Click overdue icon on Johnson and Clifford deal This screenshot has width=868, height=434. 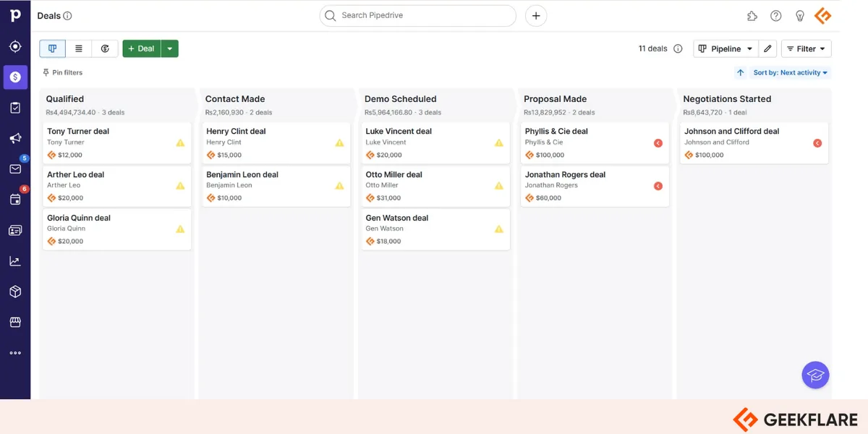point(817,143)
